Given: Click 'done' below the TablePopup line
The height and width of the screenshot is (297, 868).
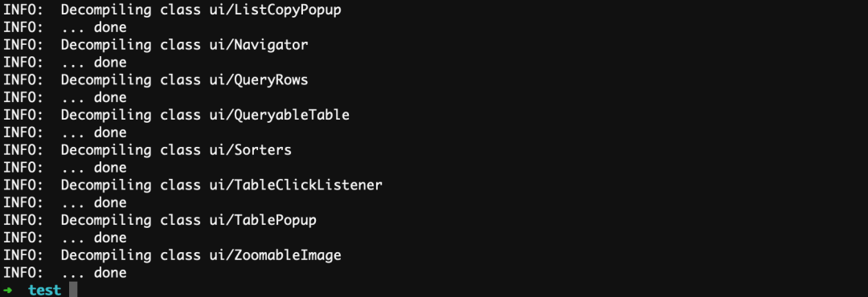Looking at the screenshot, I should [110, 238].
